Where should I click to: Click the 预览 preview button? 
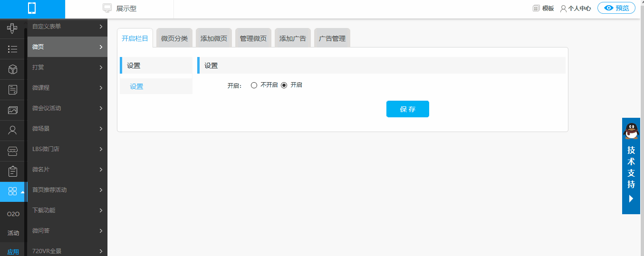pos(616,8)
